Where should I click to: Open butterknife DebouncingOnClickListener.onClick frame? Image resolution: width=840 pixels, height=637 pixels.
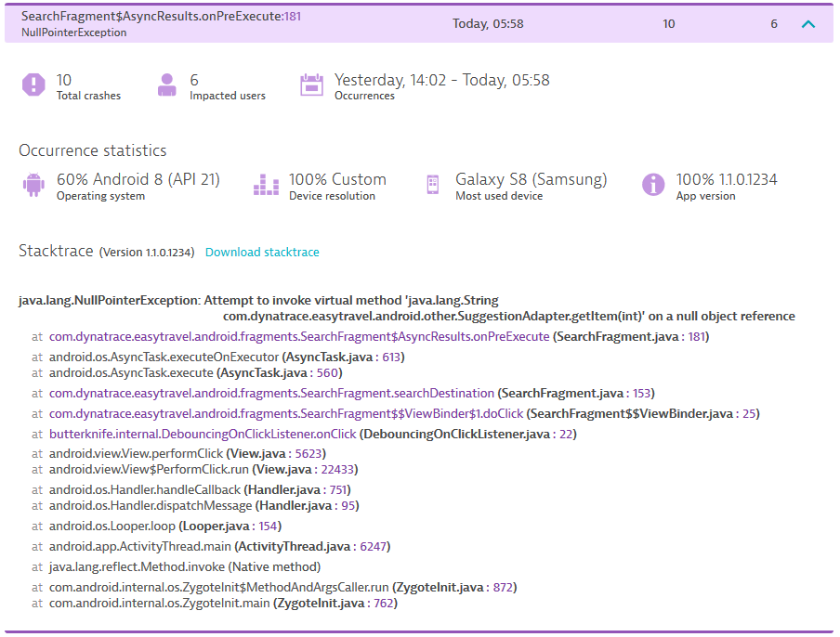point(203,435)
